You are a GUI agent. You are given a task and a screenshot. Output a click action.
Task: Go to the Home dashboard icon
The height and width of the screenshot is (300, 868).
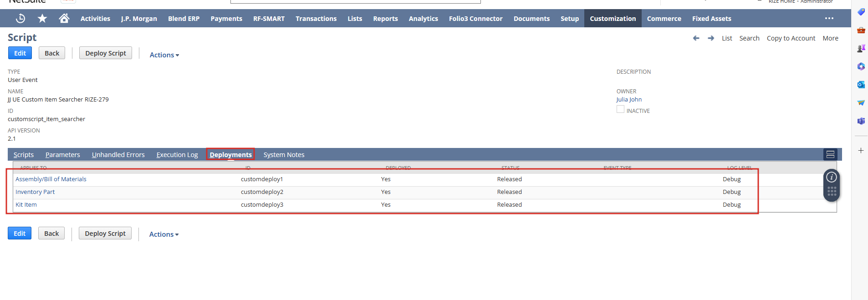(x=64, y=18)
